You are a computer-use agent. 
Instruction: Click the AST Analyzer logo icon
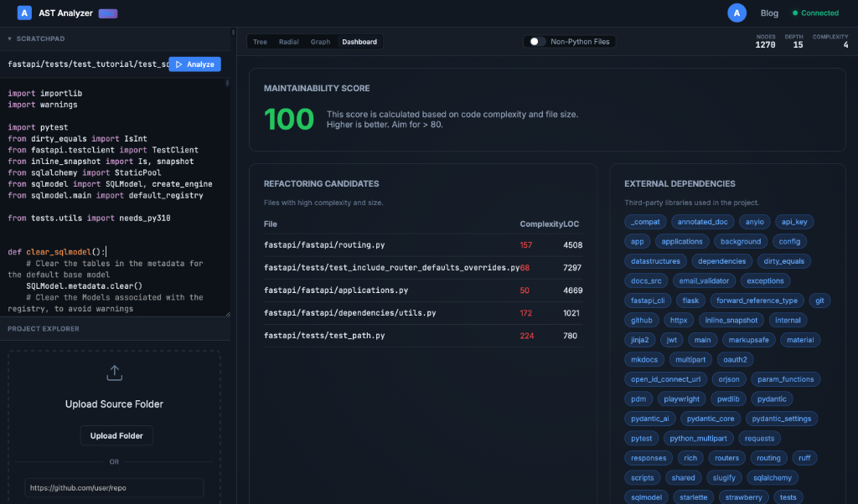click(x=23, y=13)
